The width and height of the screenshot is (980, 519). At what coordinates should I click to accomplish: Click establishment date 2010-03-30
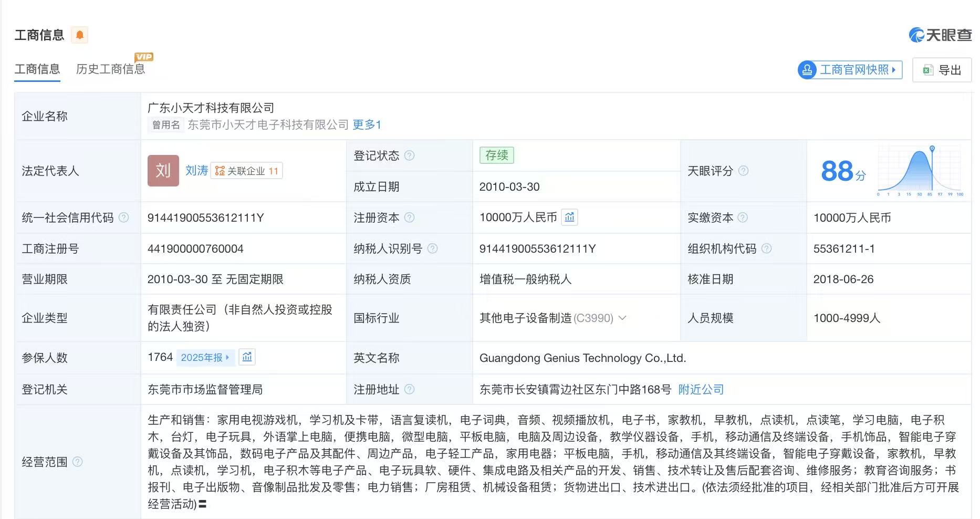point(509,186)
